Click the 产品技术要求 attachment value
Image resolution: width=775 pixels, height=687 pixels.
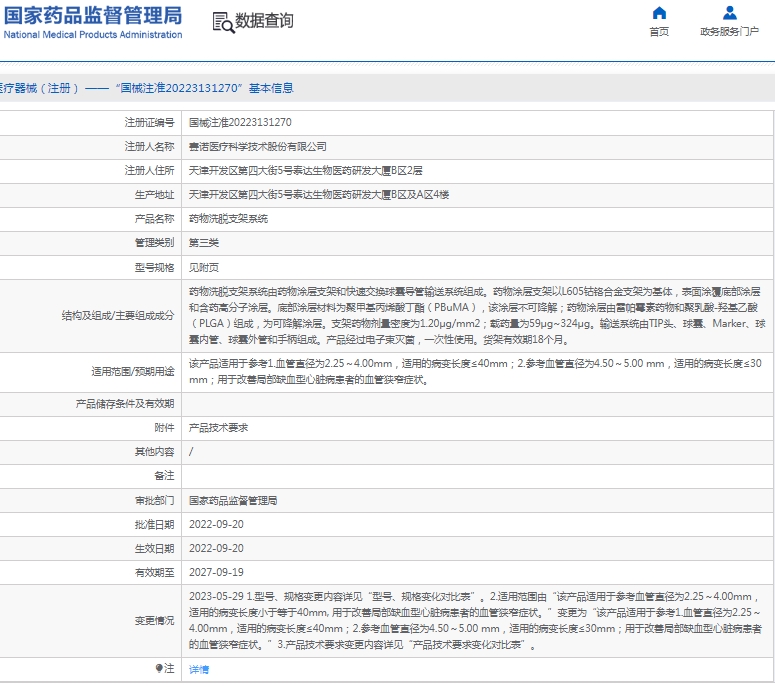tap(218, 428)
